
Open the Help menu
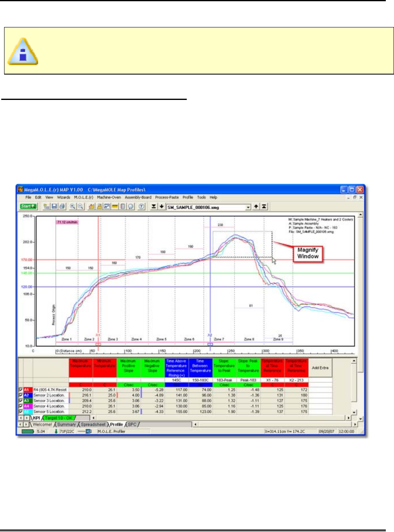point(213,197)
